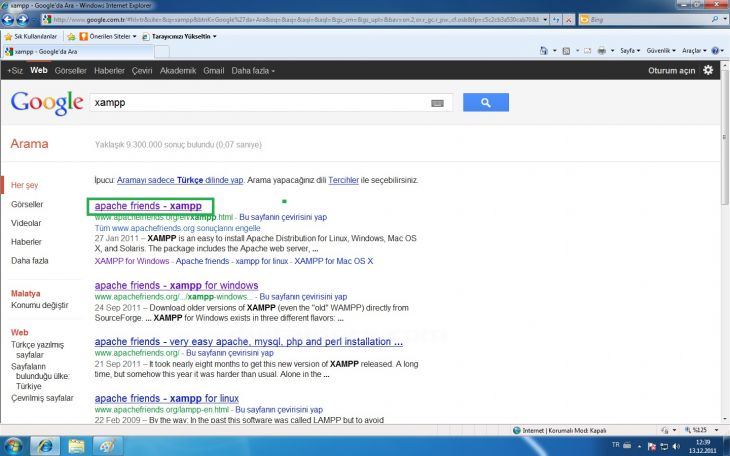730x456 pixels.
Task: Open the Araçlar tools dropdown
Action: 694,50
